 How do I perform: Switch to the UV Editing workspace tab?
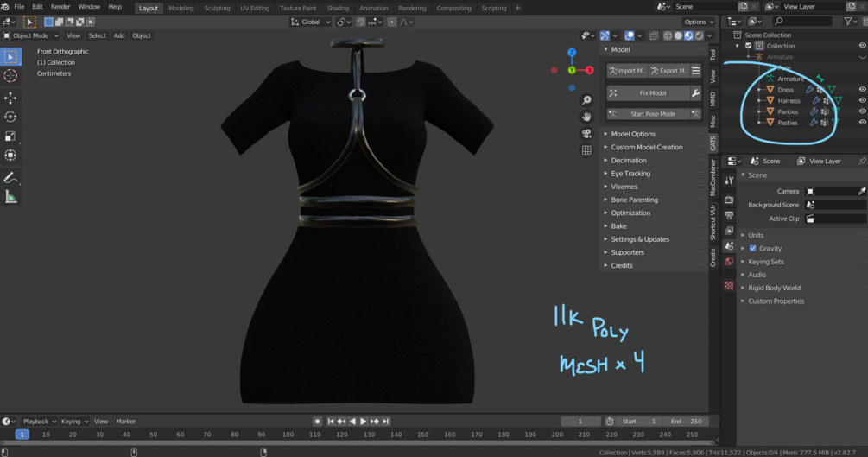pos(255,8)
